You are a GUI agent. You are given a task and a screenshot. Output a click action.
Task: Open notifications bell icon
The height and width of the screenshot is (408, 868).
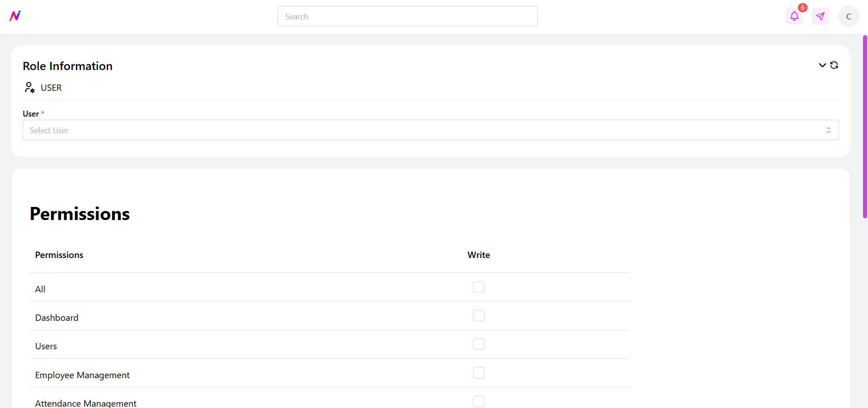(x=794, y=17)
